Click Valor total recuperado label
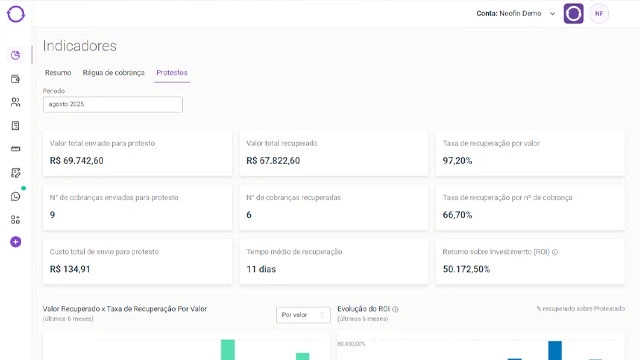 [x=282, y=143]
